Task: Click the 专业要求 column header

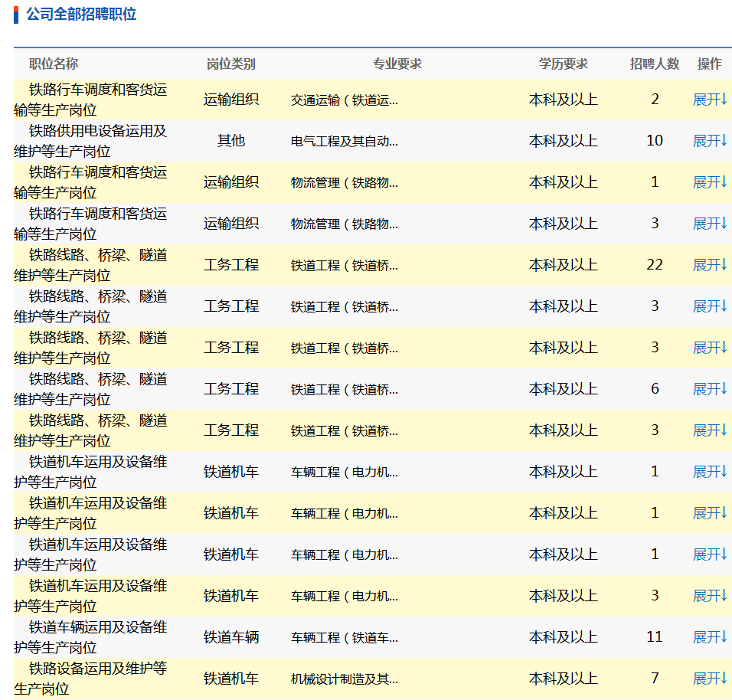Action: coord(397,64)
